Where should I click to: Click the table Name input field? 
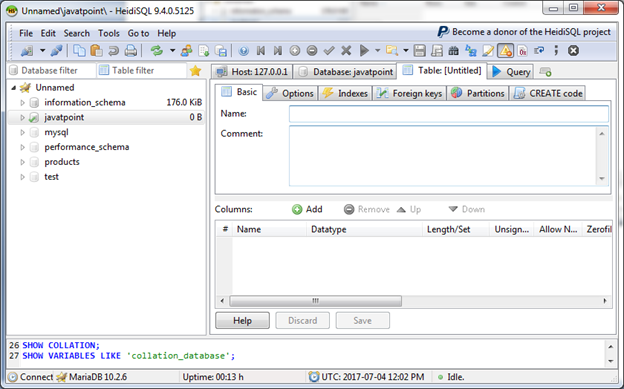pos(449,114)
